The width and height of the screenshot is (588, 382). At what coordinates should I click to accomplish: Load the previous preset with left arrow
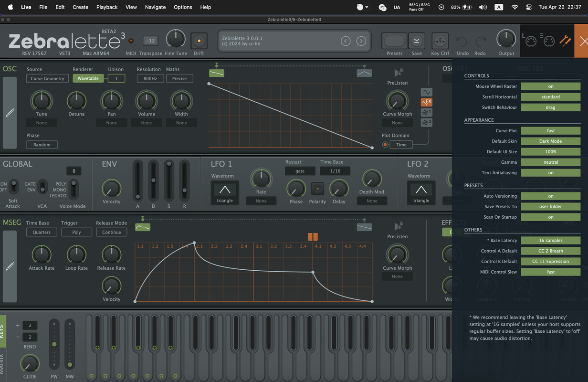(x=346, y=41)
